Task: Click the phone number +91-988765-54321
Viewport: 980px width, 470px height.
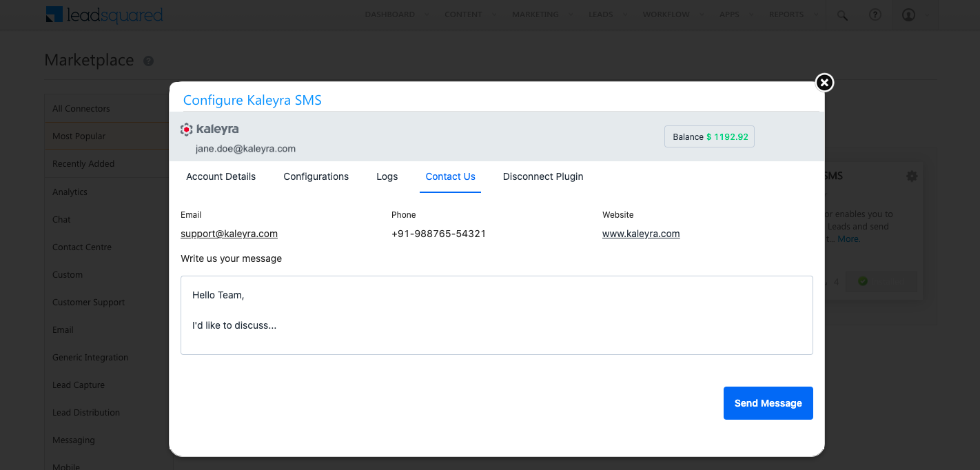Action: tap(439, 234)
